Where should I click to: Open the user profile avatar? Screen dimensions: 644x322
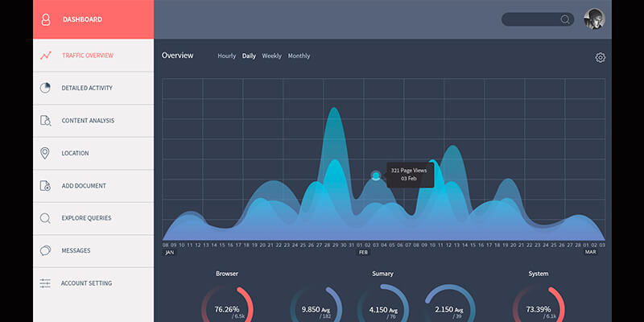pyautogui.click(x=594, y=19)
